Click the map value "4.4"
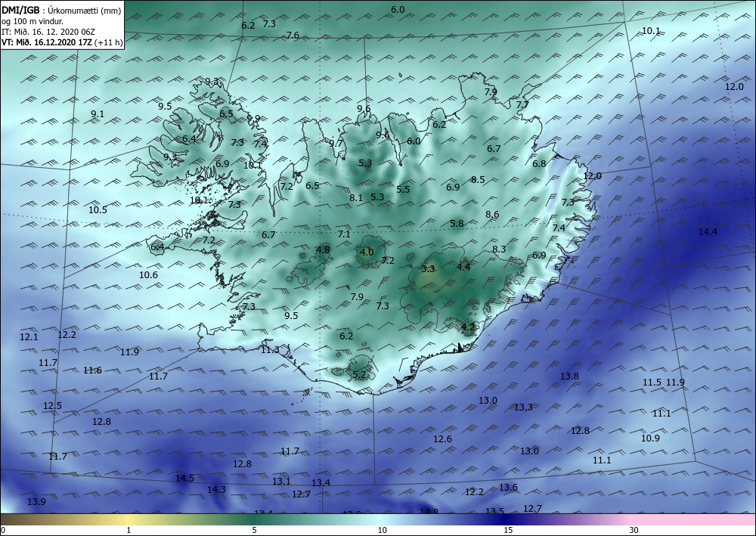756x536 pixels. 463,267
